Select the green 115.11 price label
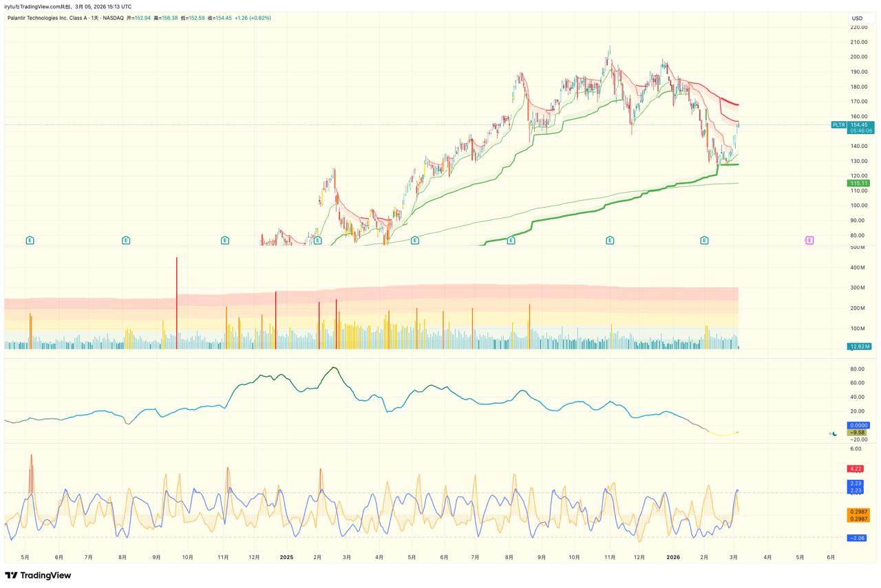 859,184
